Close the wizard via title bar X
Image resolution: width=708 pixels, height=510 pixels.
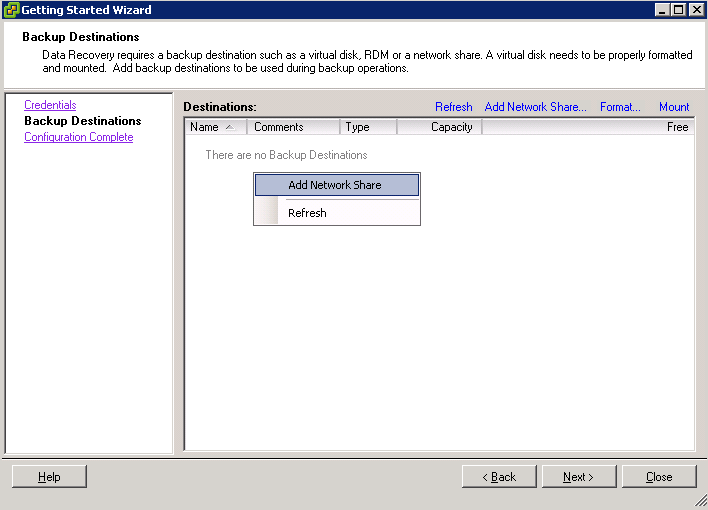click(697, 9)
